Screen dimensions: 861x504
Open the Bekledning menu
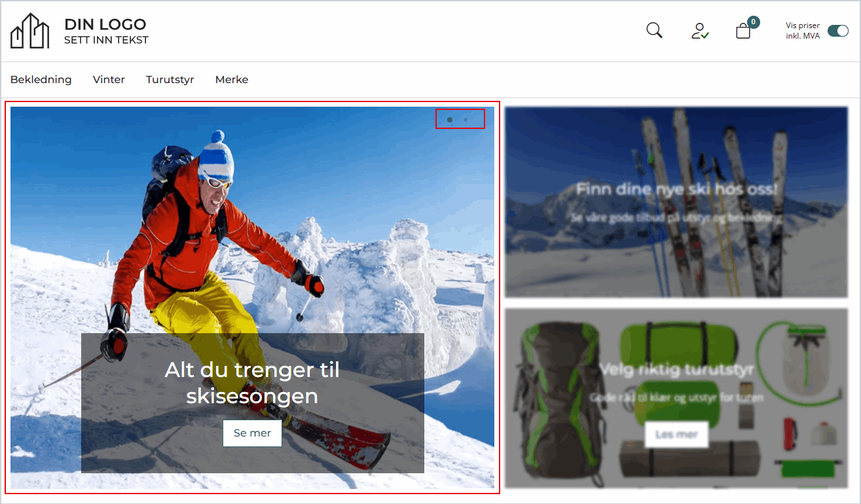(x=41, y=80)
